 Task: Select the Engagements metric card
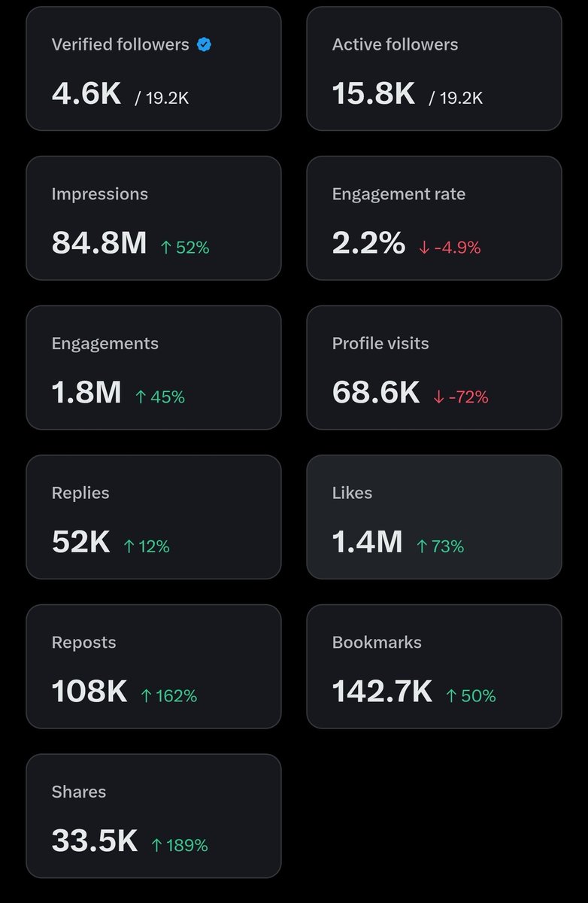tap(153, 367)
